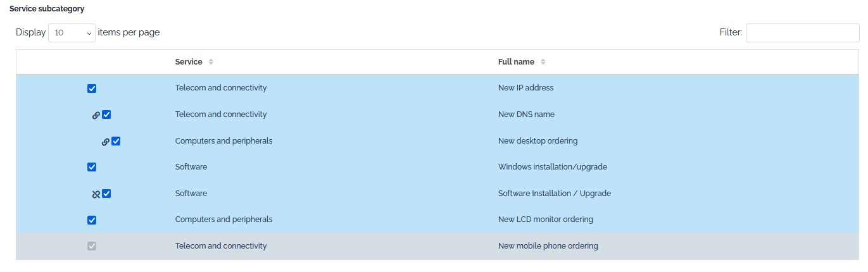Screen dimensions: 868x272
Task: Open the items per page dropdown
Action: point(72,33)
